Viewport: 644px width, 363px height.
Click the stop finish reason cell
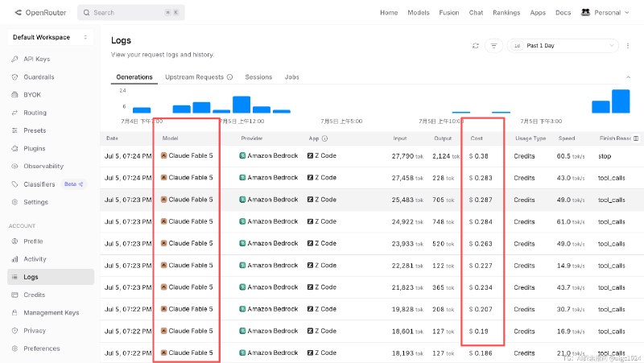click(x=605, y=156)
